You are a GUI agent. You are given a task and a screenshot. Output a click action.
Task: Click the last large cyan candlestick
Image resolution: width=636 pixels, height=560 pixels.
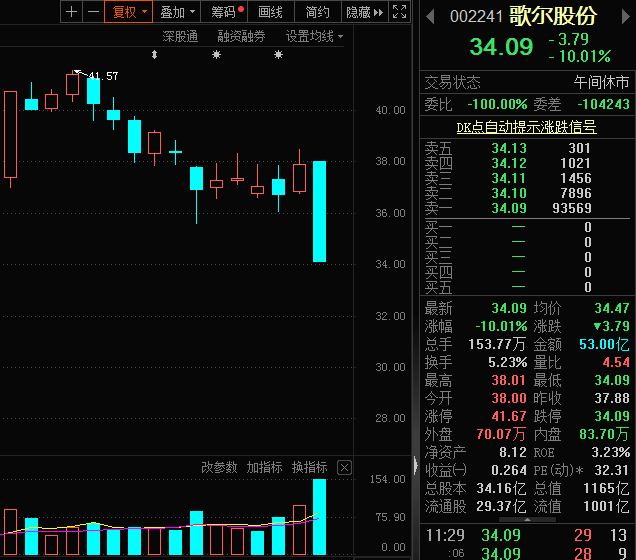[x=319, y=211]
